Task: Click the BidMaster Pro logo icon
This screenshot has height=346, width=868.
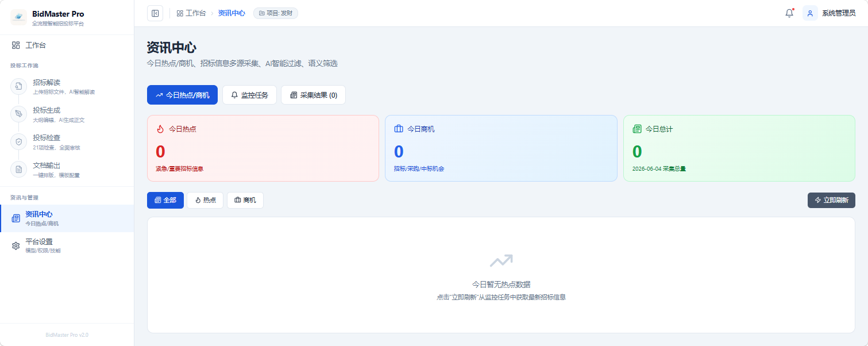Action: pyautogui.click(x=18, y=17)
